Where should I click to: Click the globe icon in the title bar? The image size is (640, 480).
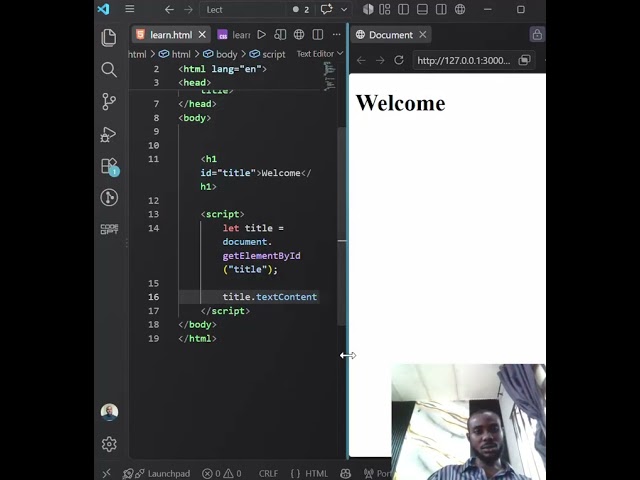coord(460,9)
